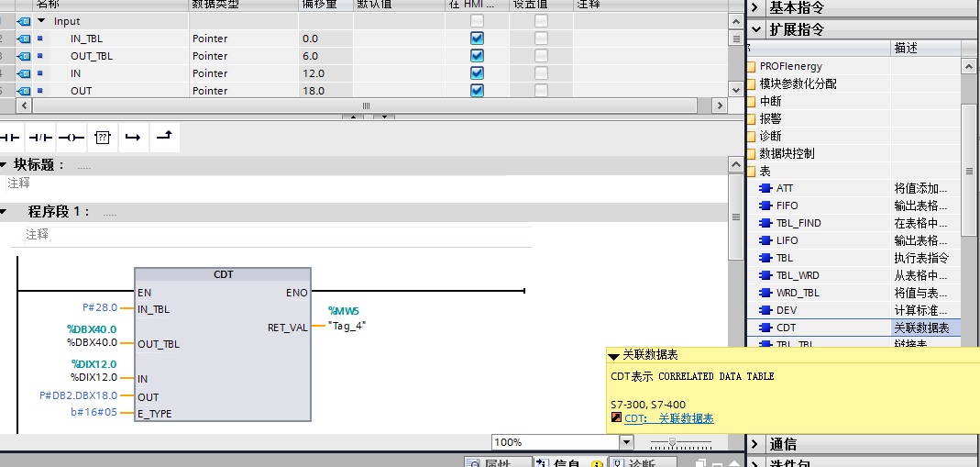
Task: Uncheck the HMI checkbox for the OUT row
Action: [477, 91]
